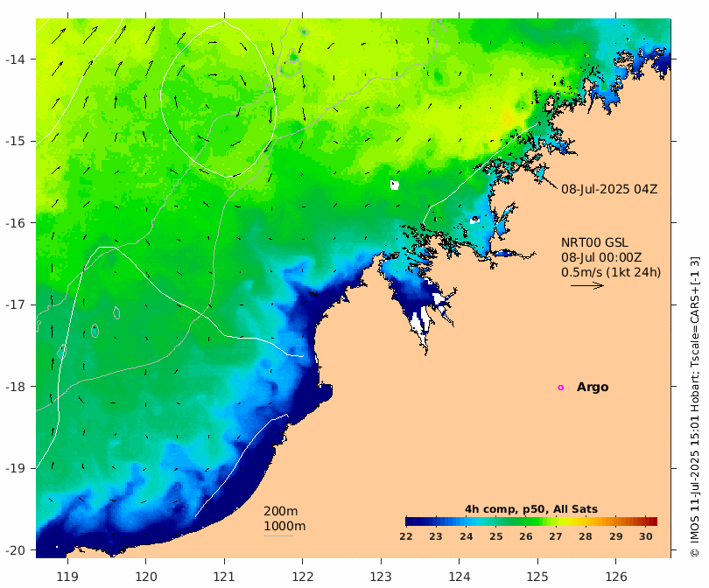
Task: Click the '4h comp, p50, All Sats' title
Action: (x=531, y=509)
